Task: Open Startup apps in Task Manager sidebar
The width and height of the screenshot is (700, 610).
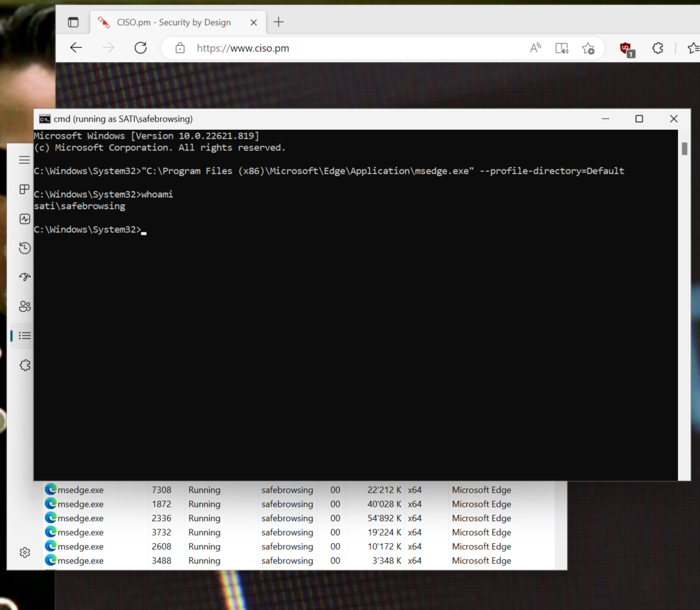Action: [25, 277]
